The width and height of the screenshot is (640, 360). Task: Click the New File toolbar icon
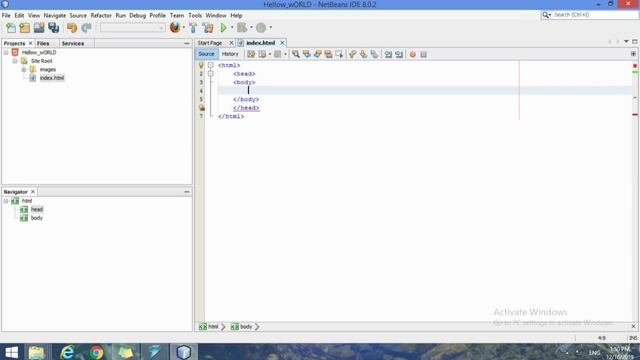click(11, 28)
